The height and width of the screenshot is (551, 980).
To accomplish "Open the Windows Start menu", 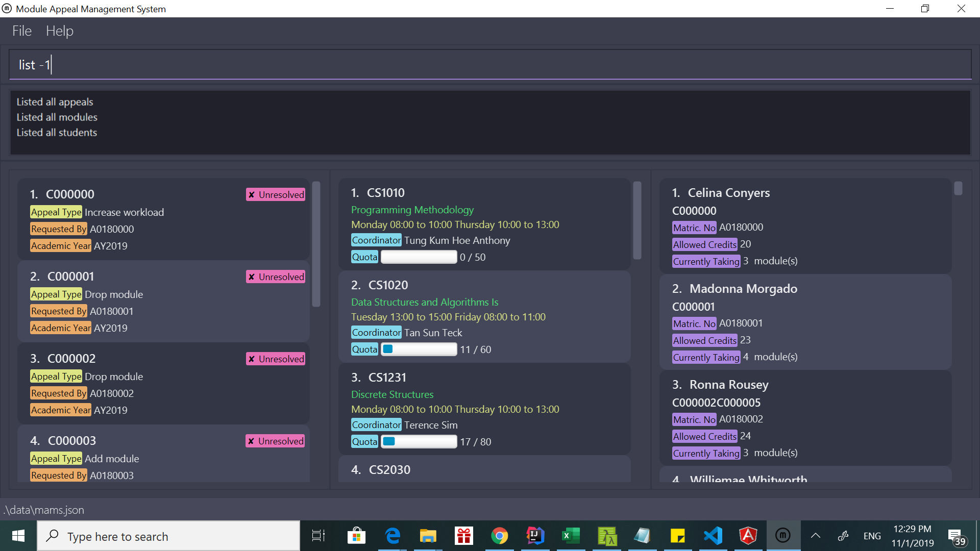I will coord(18,536).
